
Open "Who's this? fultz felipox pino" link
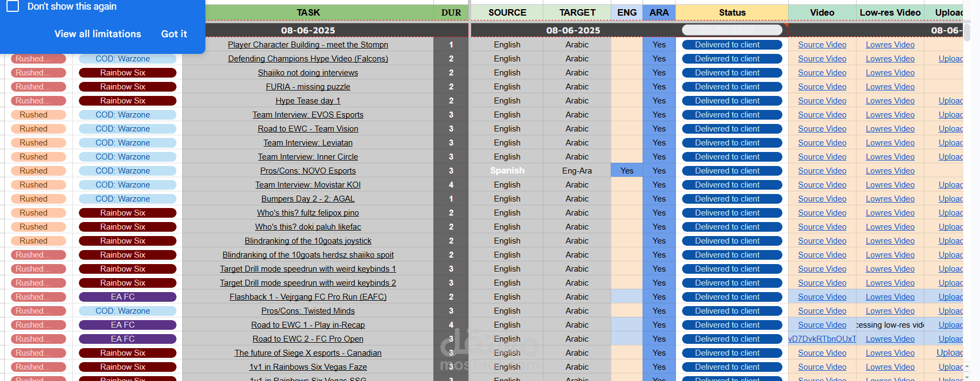[308, 213]
